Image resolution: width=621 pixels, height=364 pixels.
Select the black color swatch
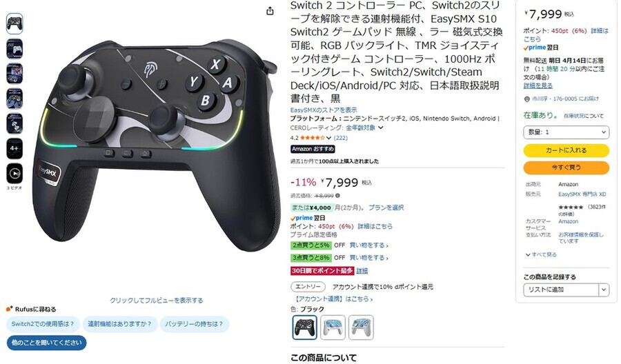tap(304, 327)
